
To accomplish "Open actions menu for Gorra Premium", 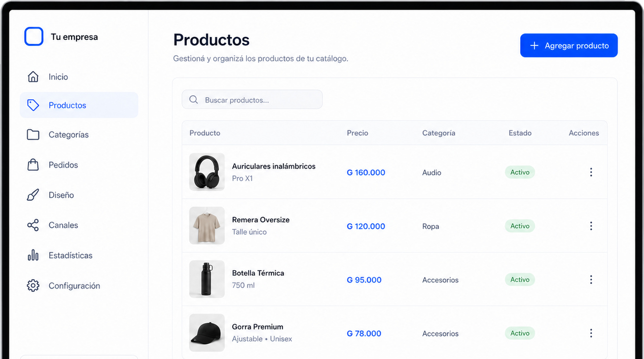I will [x=591, y=333].
